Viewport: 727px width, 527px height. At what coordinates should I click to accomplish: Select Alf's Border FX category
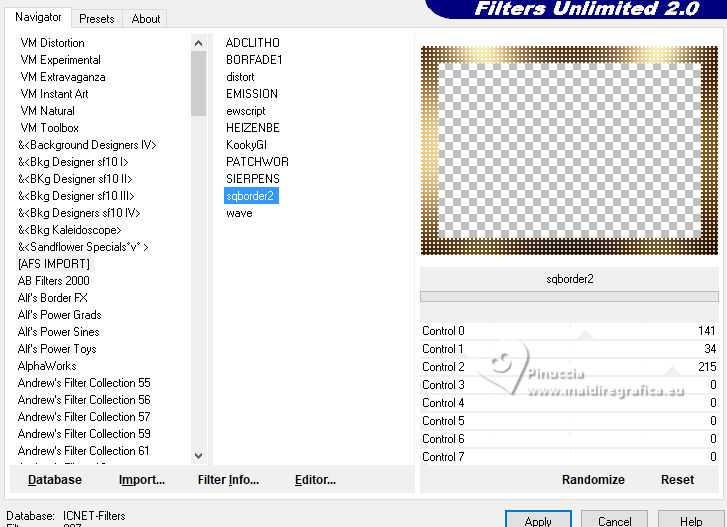(52, 298)
